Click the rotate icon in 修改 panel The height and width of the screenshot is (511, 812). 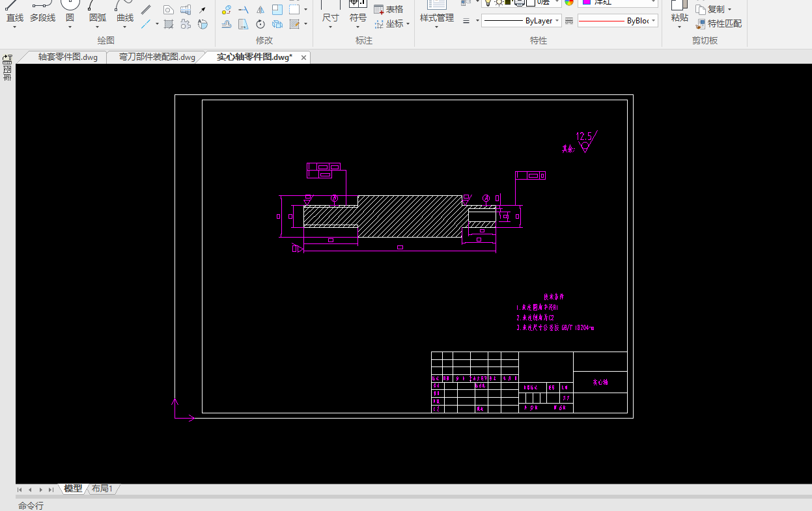[260, 25]
